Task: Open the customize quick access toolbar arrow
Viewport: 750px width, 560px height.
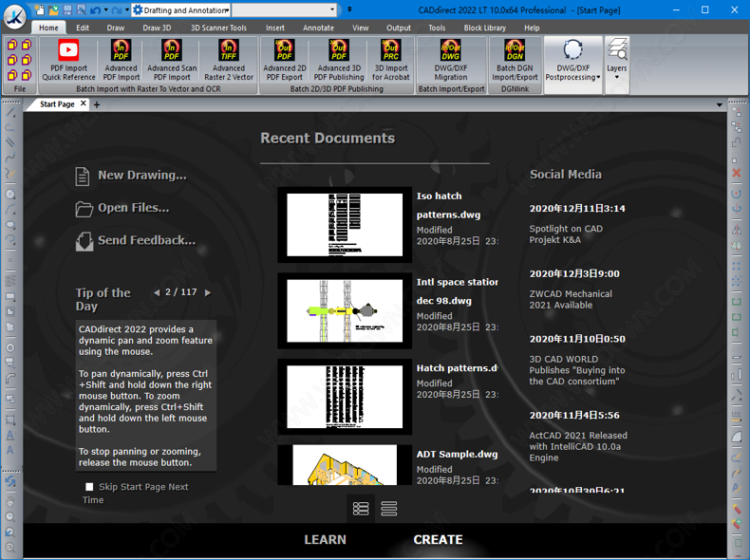Action: pos(349,9)
